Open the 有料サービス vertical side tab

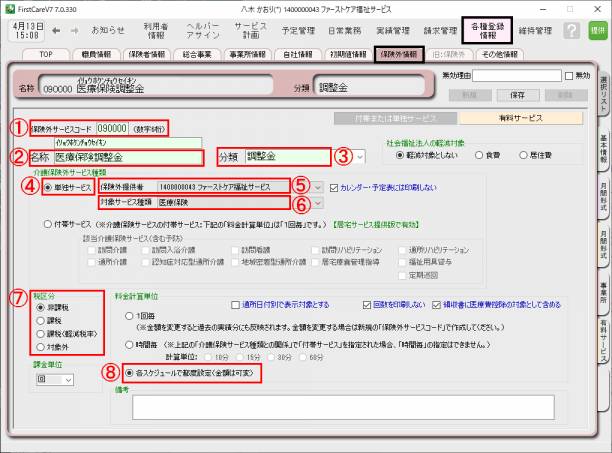click(x=603, y=338)
